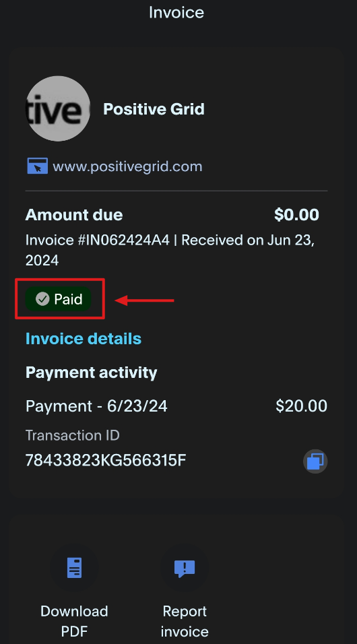Click the Download PDF label
This screenshot has width=357, height=644.
pos(74,621)
